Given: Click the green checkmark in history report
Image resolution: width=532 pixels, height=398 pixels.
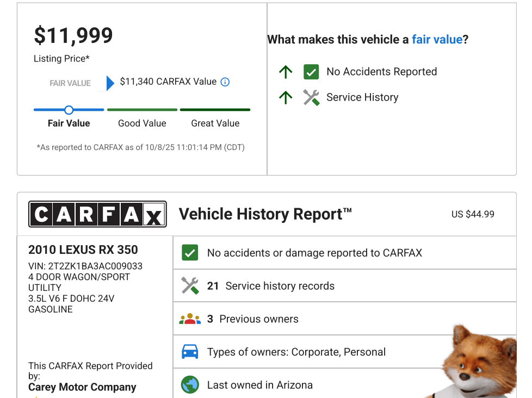Looking at the screenshot, I should 190,253.
